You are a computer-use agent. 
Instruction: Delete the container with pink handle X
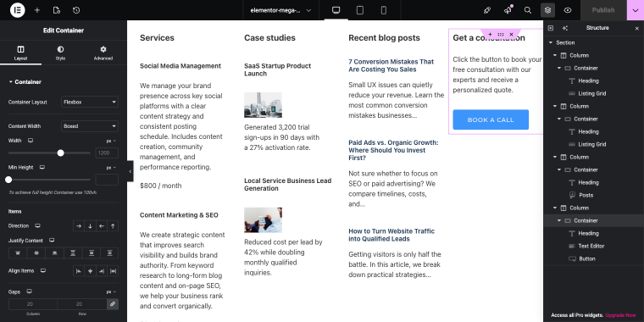511,34
